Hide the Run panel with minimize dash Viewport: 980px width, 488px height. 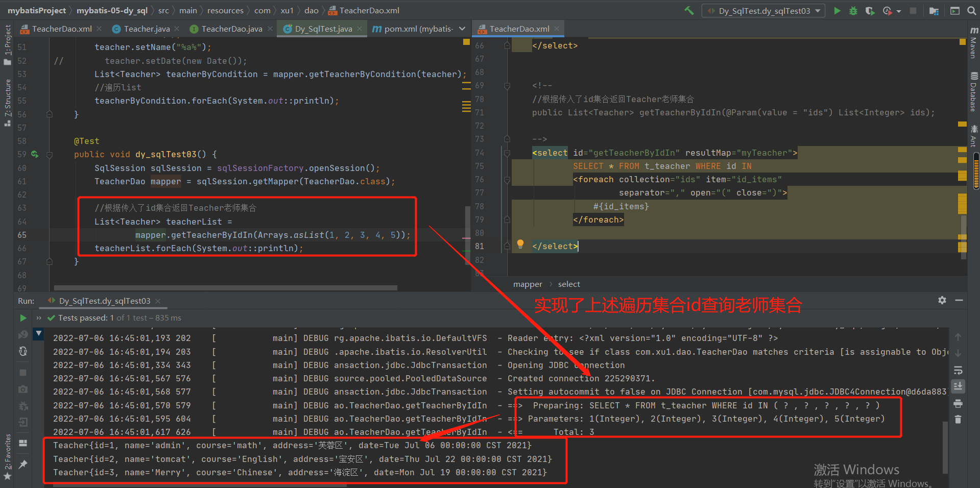(x=959, y=300)
